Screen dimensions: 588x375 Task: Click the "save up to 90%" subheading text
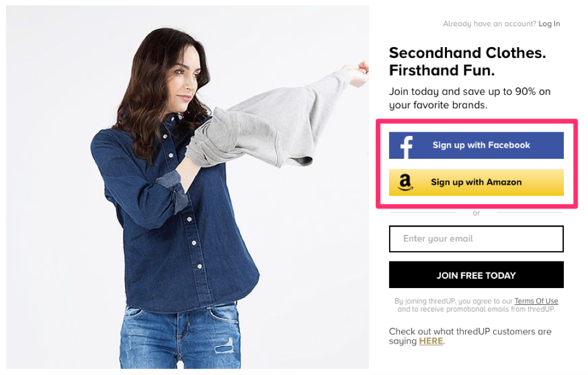point(470,98)
